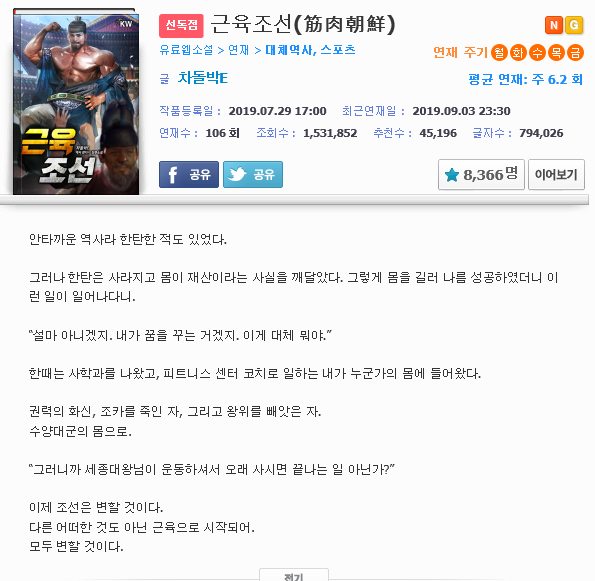Click the 금 (Friday) schedule circle
The height and width of the screenshot is (581, 595).
click(x=575, y=52)
